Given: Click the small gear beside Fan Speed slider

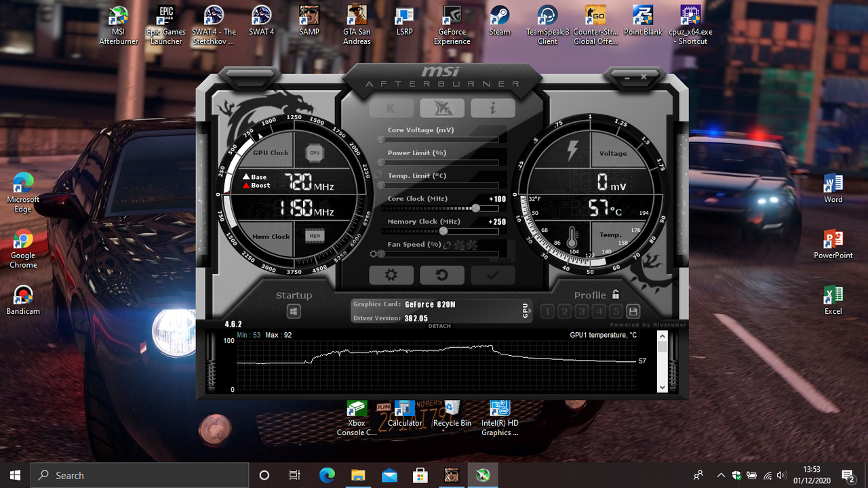Looking at the screenshot, I should point(373,254).
